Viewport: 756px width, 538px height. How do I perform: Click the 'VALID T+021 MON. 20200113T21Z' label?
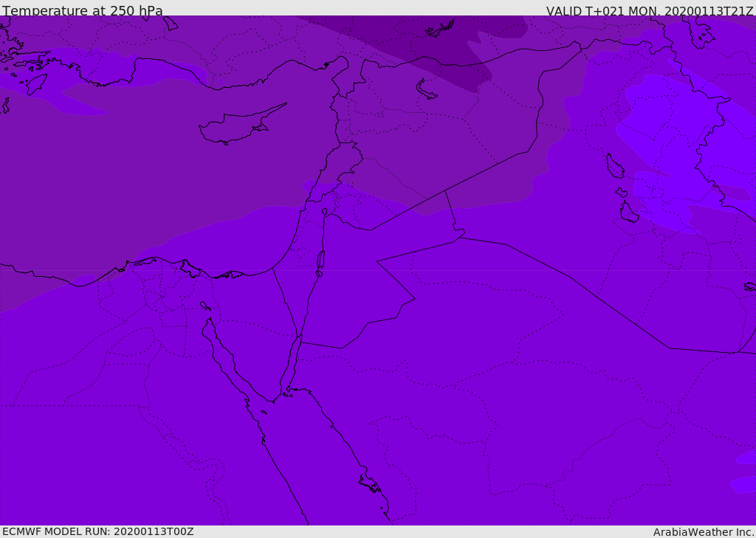coord(650,10)
